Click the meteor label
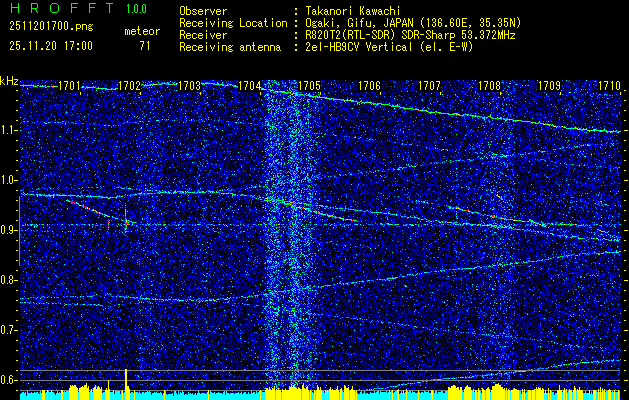The width and height of the screenshot is (629, 400). click(142, 31)
